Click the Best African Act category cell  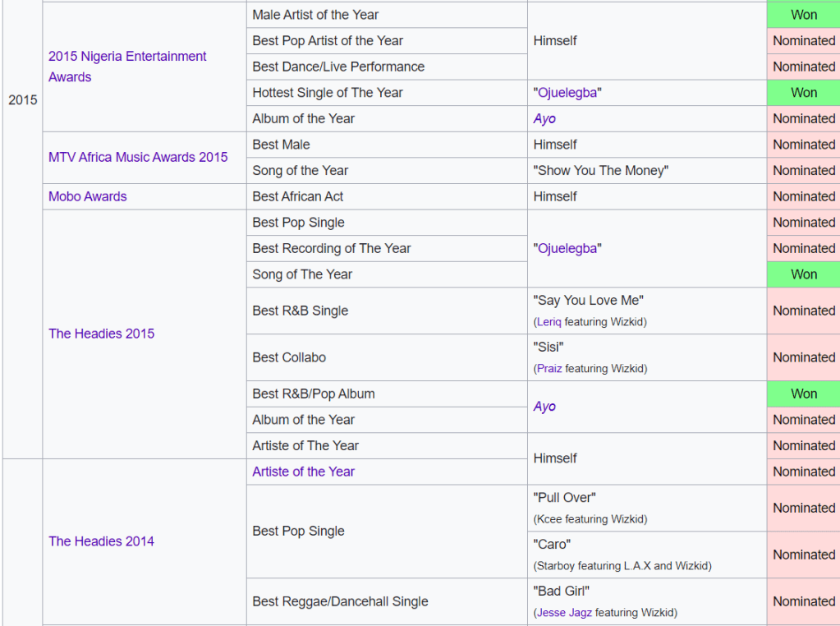coord(298,196)
